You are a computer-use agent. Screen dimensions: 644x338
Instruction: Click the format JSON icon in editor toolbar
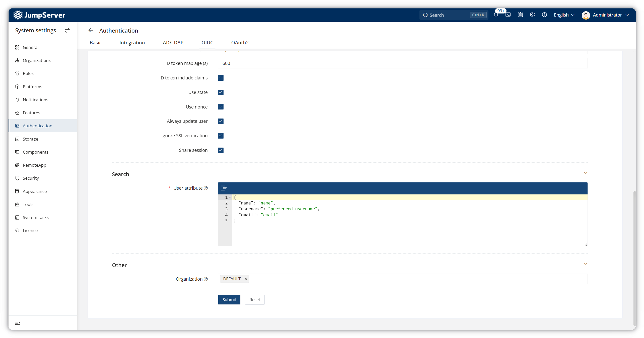[x=224, y=188]
